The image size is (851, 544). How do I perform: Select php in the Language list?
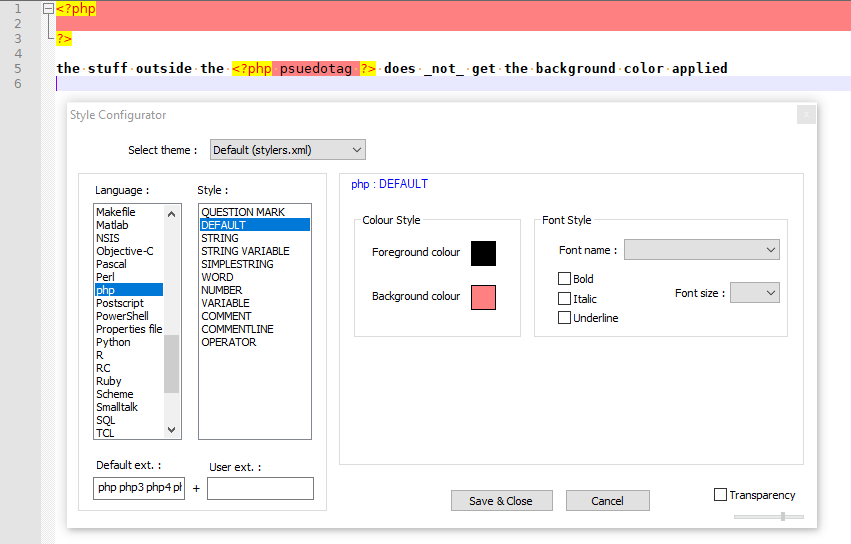(129, 290)
